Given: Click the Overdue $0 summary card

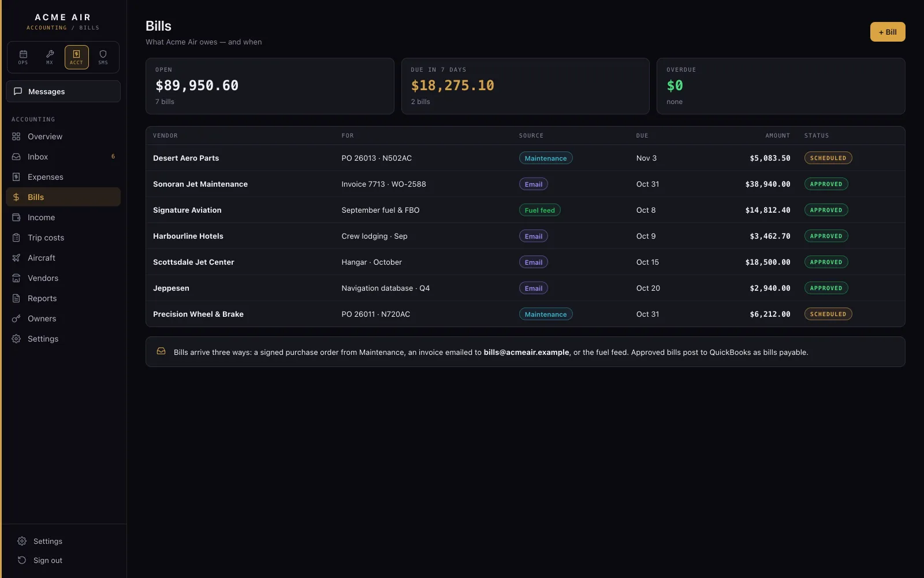Looking at the screenshot, I should (x=781, y=86).
